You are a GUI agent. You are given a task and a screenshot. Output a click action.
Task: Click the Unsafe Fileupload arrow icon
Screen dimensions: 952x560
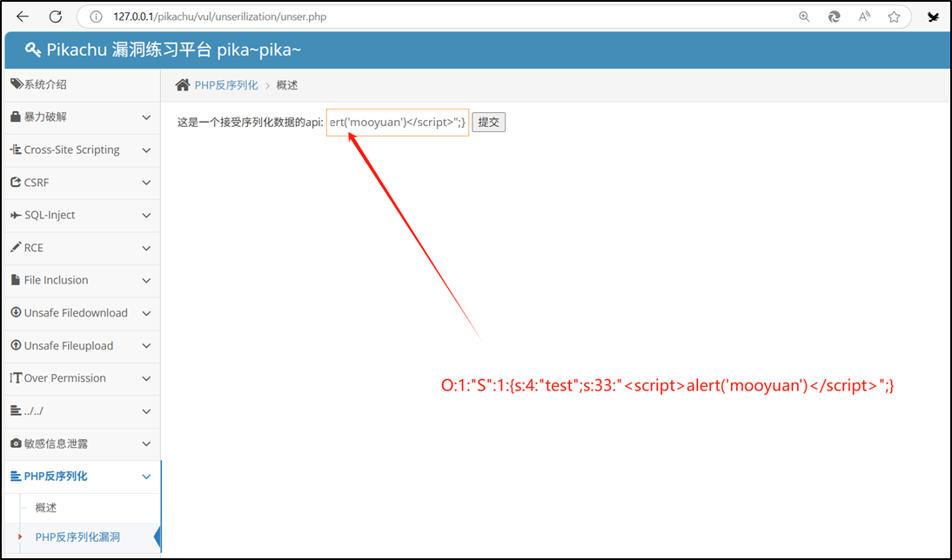pyautogui.click(x=16, y=345)
